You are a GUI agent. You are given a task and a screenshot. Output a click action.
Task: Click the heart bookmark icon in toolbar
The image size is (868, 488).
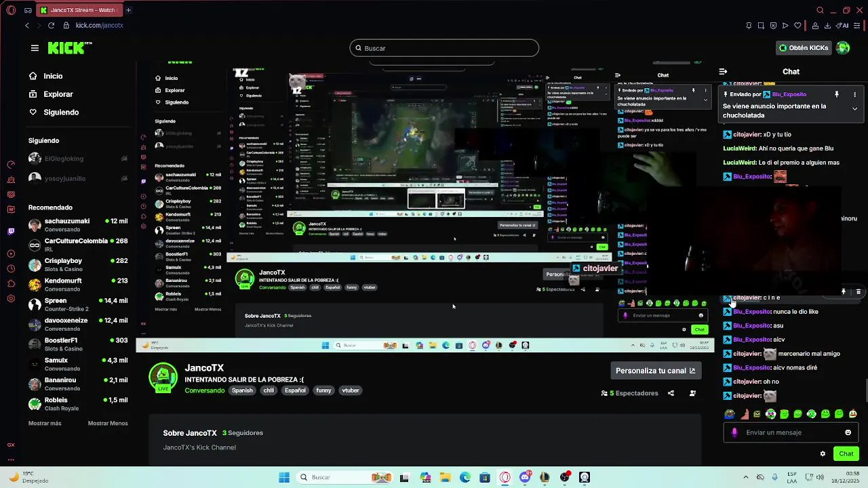click(797, 25)
